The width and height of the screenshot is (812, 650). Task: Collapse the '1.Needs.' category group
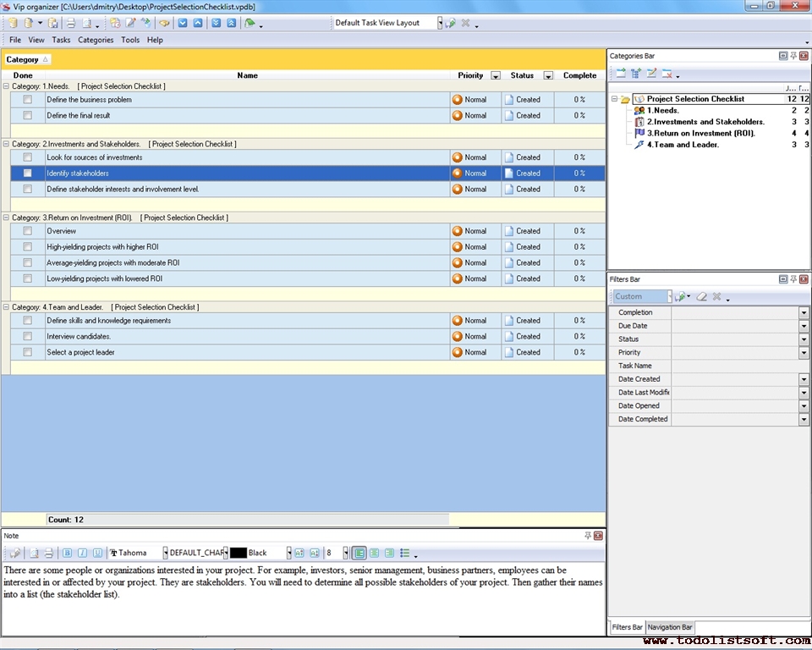(x=7, y=86)
